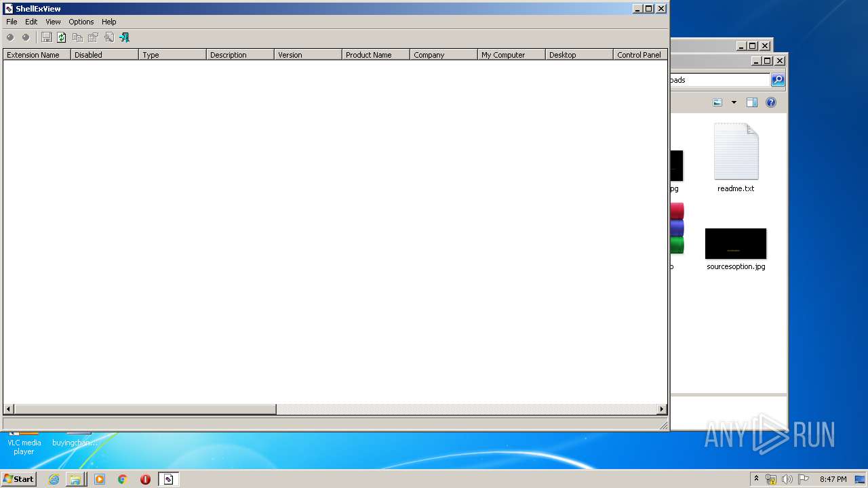The width and height of the screenshot is (868, 488).
Task: Click the Explorer search input field
Action: tap(719, 80)
